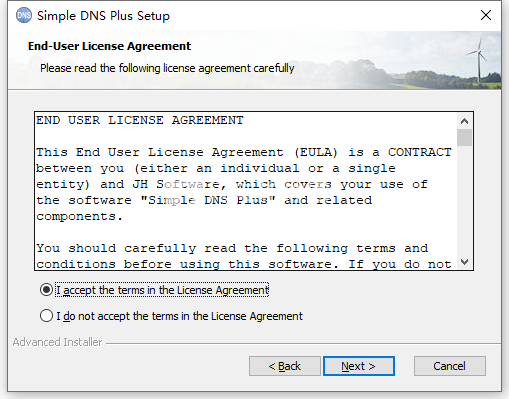The width and height of the screenshot is (509, 399).
Task: Click the 'Advanced Installer' label
Action: 57,342
